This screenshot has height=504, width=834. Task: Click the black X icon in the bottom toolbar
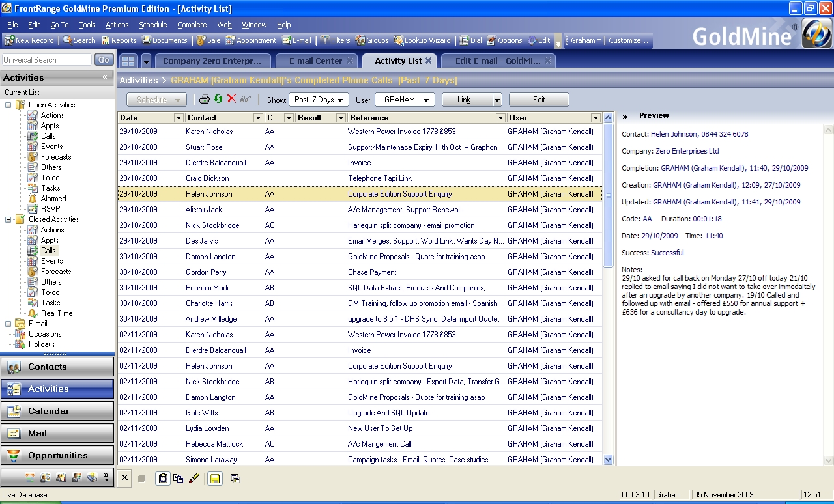(125, 478)
